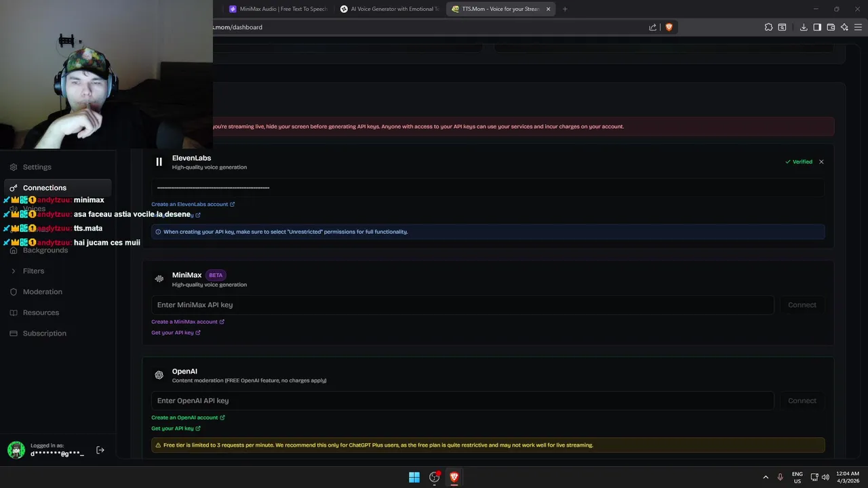Open the Brave Wallet icon
Viewport: 868px width, 488px height.
pyautogui.click(x=831, y=27)
